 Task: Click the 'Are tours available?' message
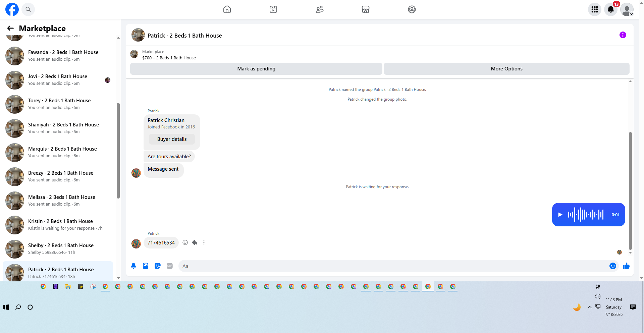169,157
